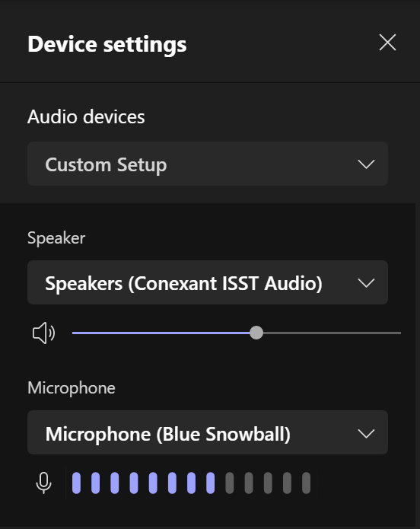Click the purple filled part of volume slider

pos(161,333)
